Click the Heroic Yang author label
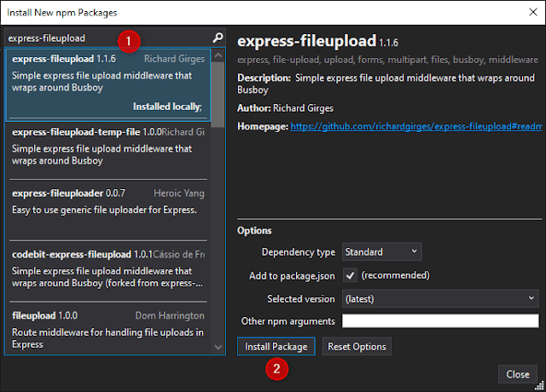Image resolution: width=546 pixels, height=392 pixels. pos(179,193)
